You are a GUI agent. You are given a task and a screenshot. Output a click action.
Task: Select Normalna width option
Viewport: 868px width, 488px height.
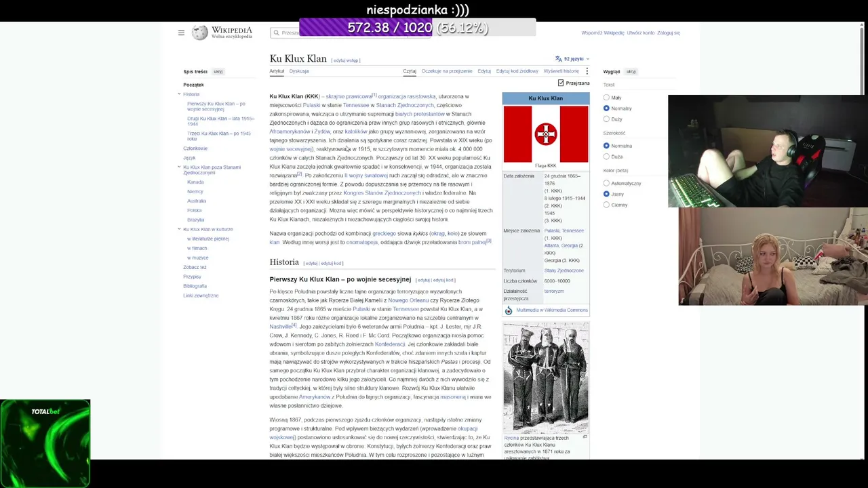point(606,146)
